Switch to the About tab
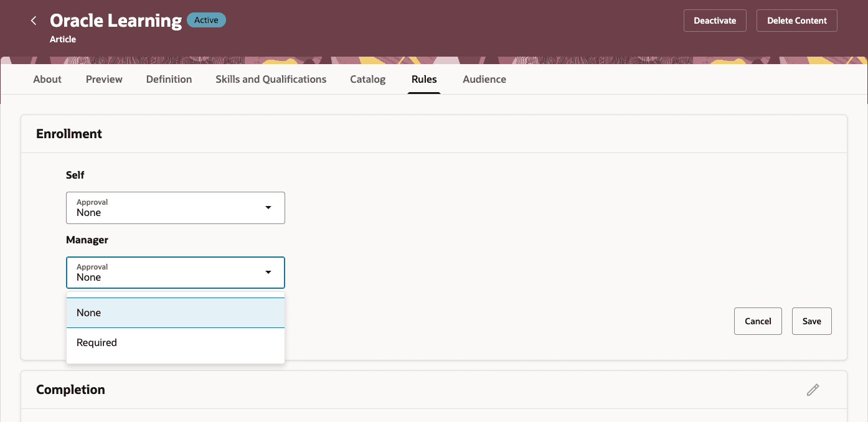The width and height of the screenshot is (868, 422). tap(47, 79)
